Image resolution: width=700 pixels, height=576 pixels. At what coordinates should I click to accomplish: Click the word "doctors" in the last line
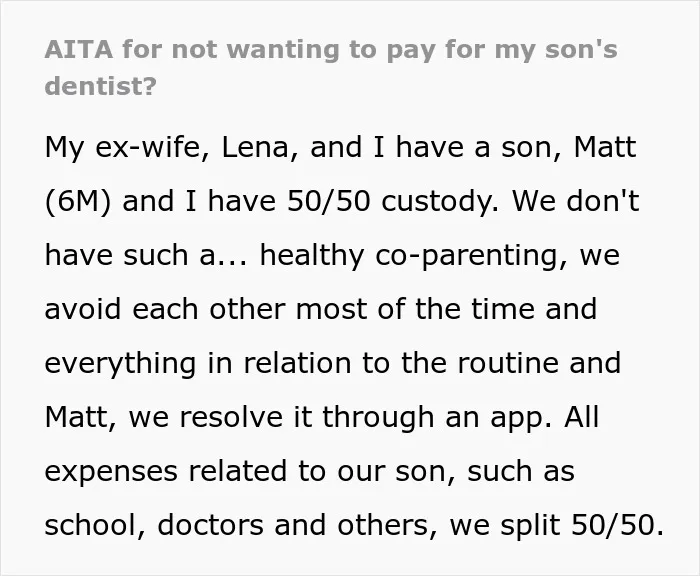[x=210, y=525]
